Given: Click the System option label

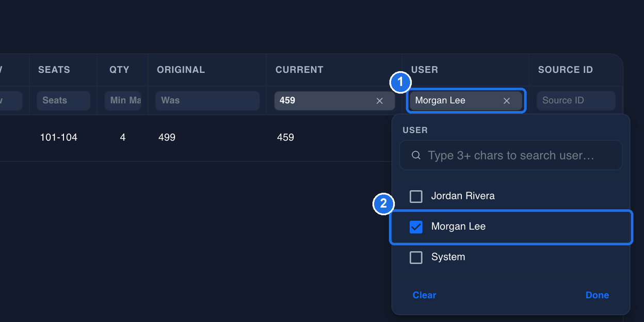Looking at the screenshot, I should (x=448, y=257).
